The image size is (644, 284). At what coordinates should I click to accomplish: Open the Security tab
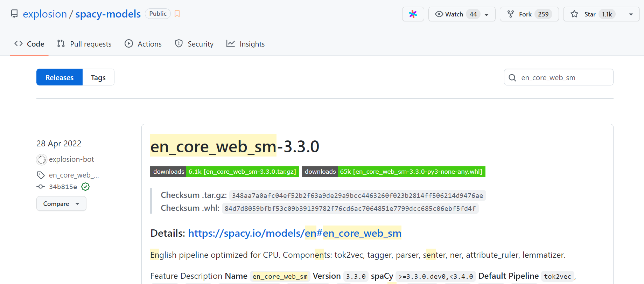[194, 44]
